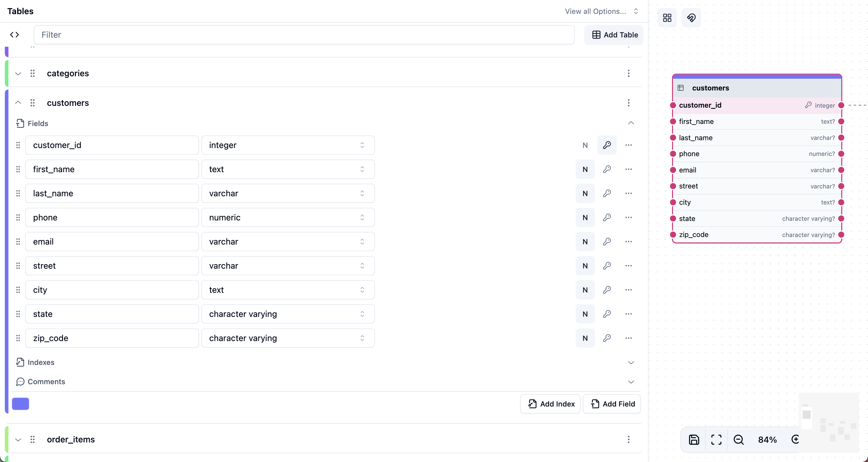Open customers table three-dot menu
Image resolution: width=868 pixels, height=462 pixels.
[628, 103]
